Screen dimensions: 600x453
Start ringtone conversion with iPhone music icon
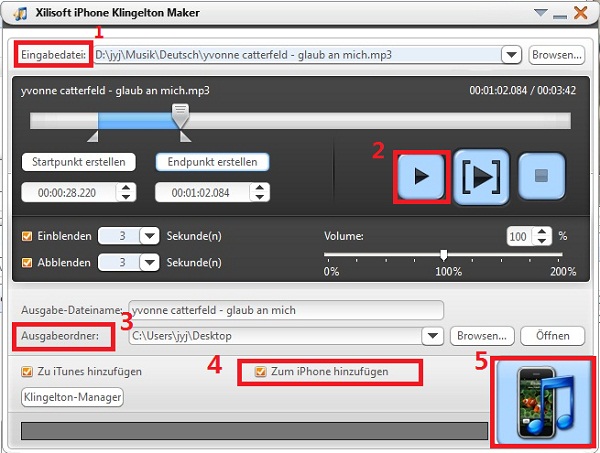tap(543, 402)
